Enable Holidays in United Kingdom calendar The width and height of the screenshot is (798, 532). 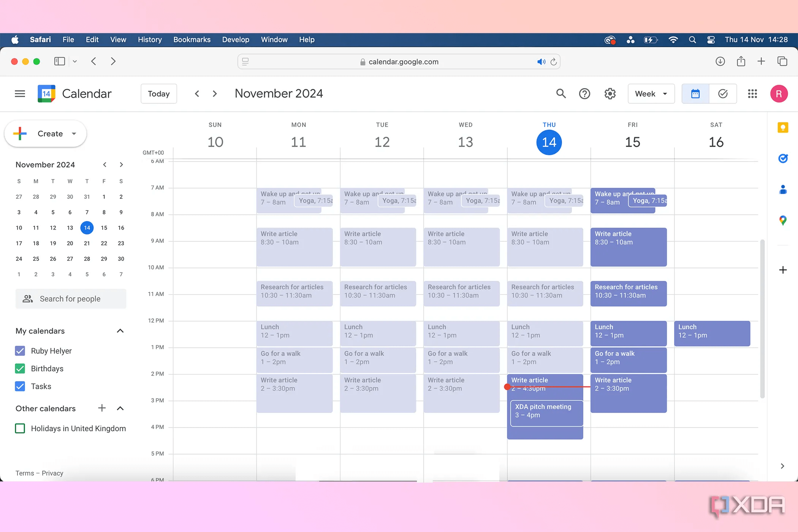(20, 429)
